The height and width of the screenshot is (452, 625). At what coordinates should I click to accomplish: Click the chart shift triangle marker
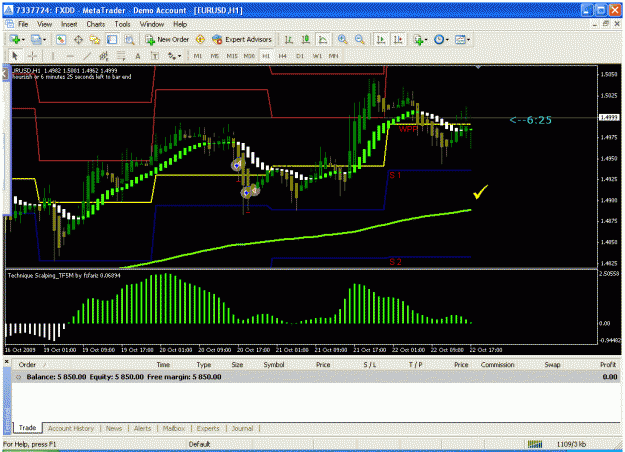(x=478, y=68)
